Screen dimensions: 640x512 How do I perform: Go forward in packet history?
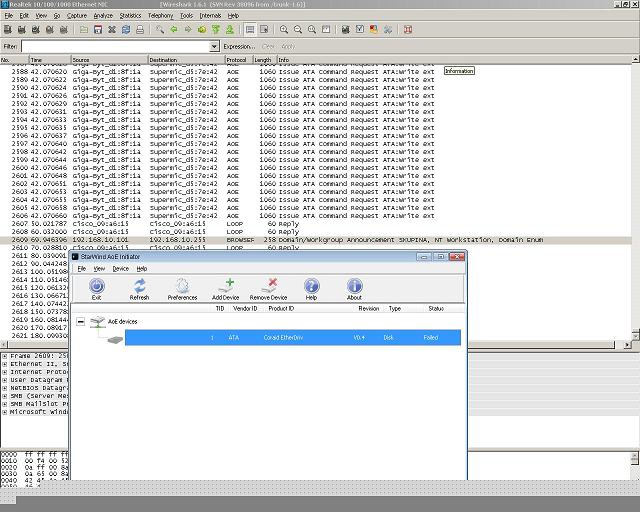point(188,29)
